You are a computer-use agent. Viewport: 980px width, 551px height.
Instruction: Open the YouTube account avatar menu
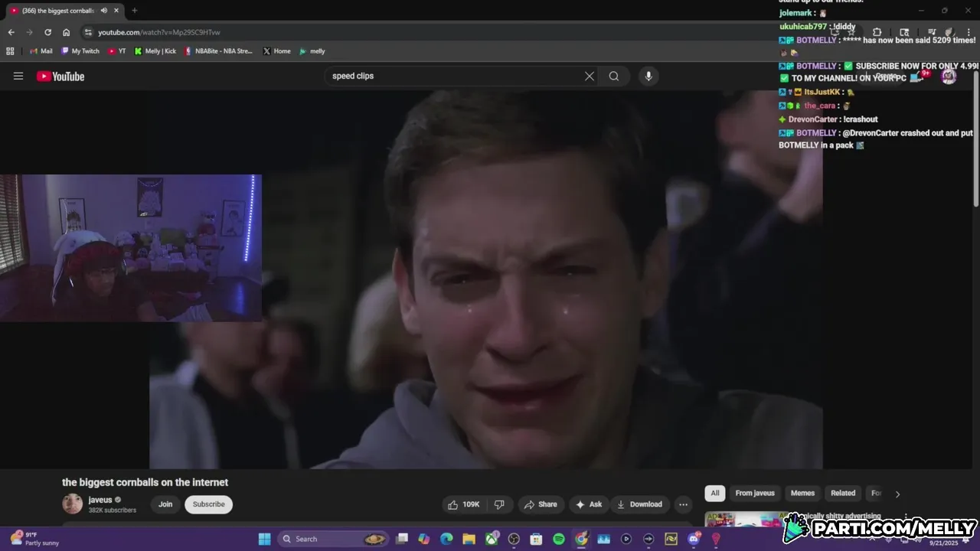pos(949,76)
